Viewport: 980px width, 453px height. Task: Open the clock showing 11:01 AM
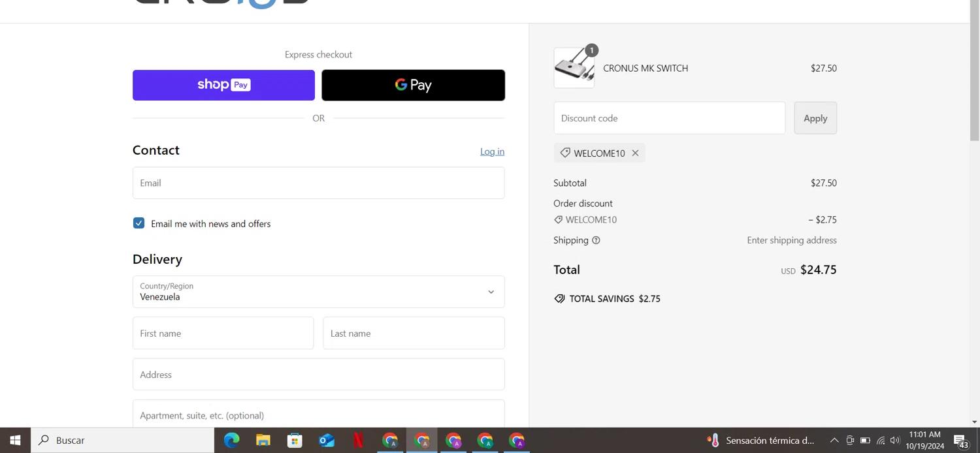pos(924,440)
